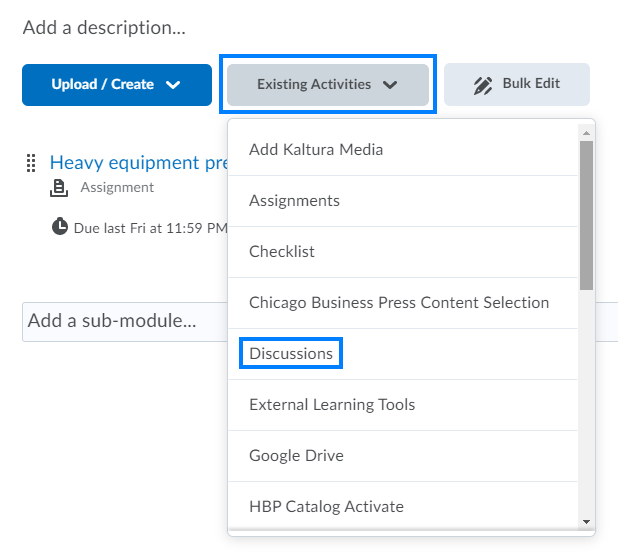Collapse the Existing Activities dropdown
618x553 pixels.
[327, 85]
